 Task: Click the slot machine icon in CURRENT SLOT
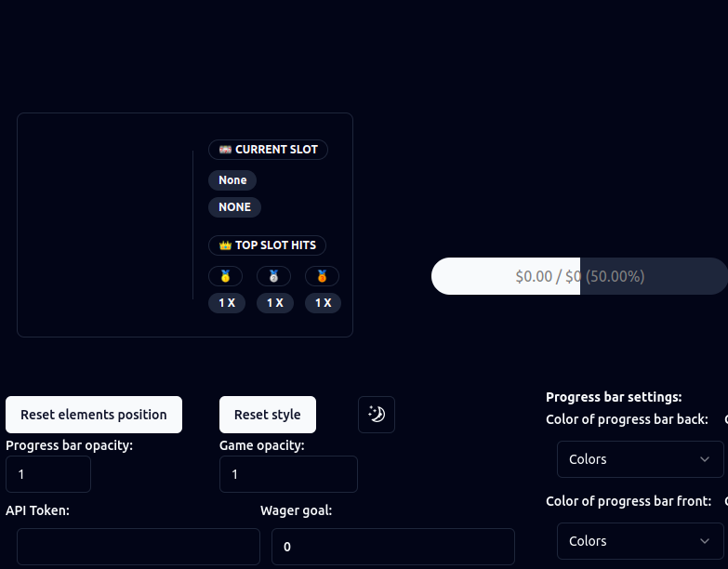tap(225, 150)
